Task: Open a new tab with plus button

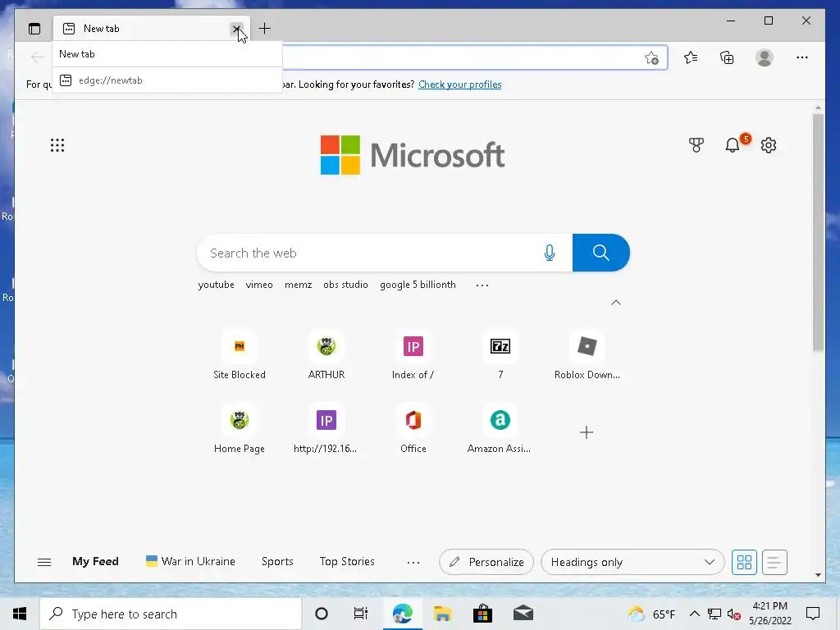Action: 264,29
